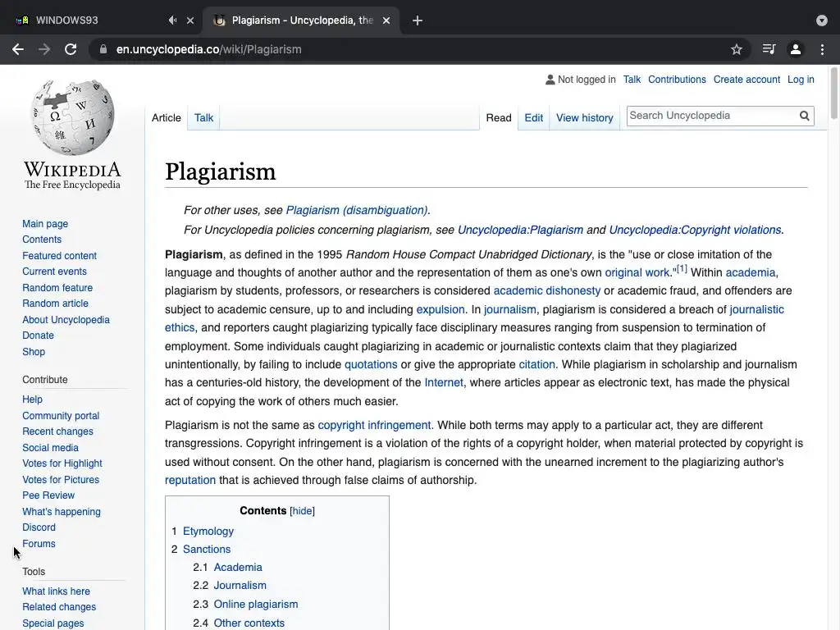This screenshot has height=630, width=840.
Task: Open the Forums link
Action: (x=39, y=544)
